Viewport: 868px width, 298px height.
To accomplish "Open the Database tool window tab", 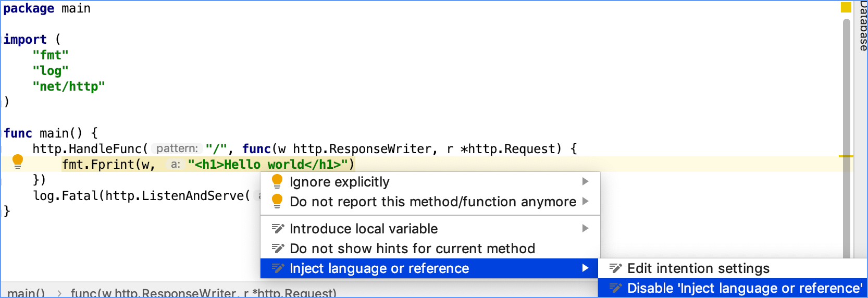I will coord(863,25).
